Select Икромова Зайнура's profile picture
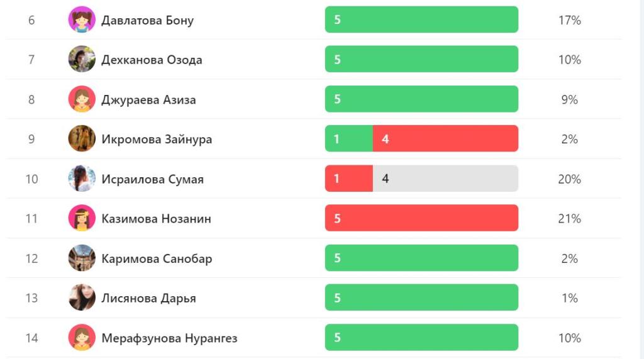Viewport: 644px width, 359px height. point(82,139)
